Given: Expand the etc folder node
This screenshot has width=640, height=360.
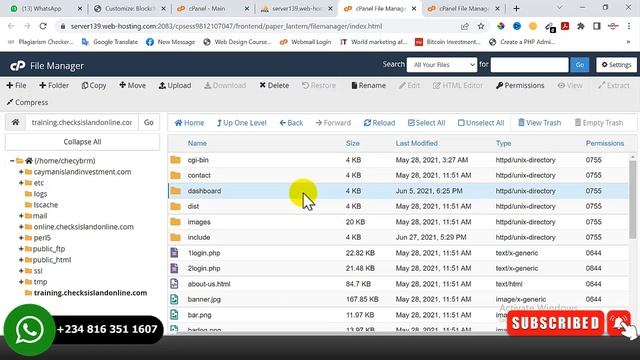Looking at the screenshot, I should pyautogui.click(x=21, y=183).
